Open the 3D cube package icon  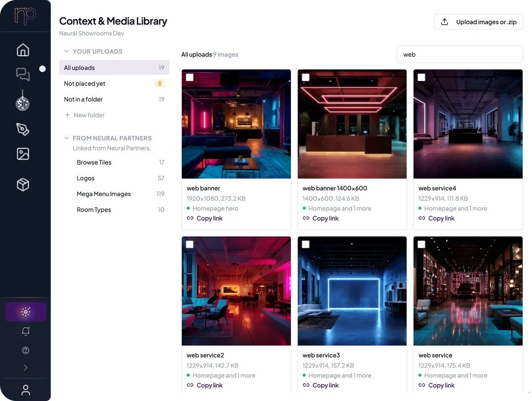[23, 185]
